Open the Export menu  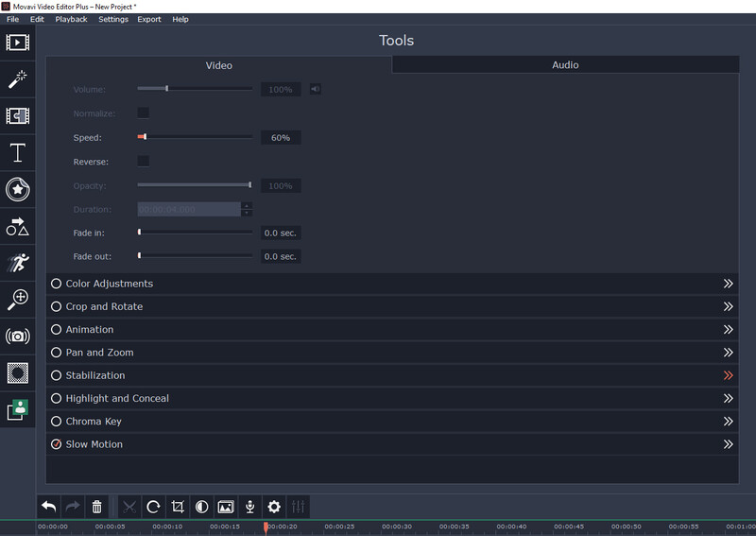point(149,19)
